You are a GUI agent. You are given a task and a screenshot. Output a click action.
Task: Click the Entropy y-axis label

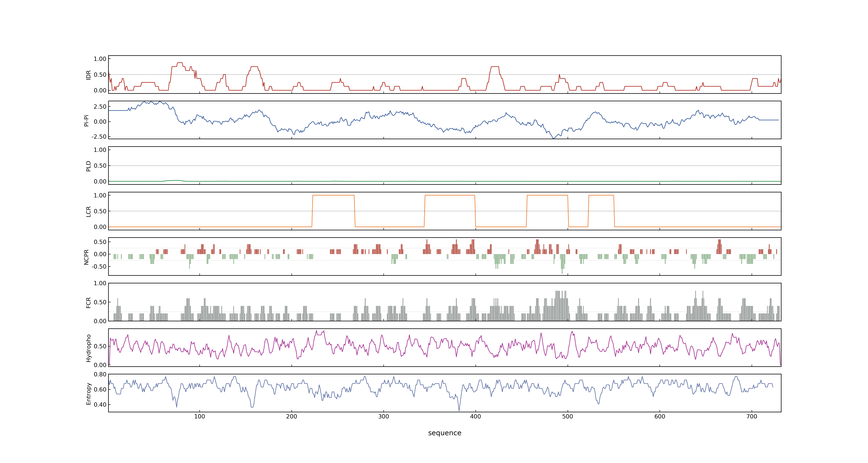88,393
